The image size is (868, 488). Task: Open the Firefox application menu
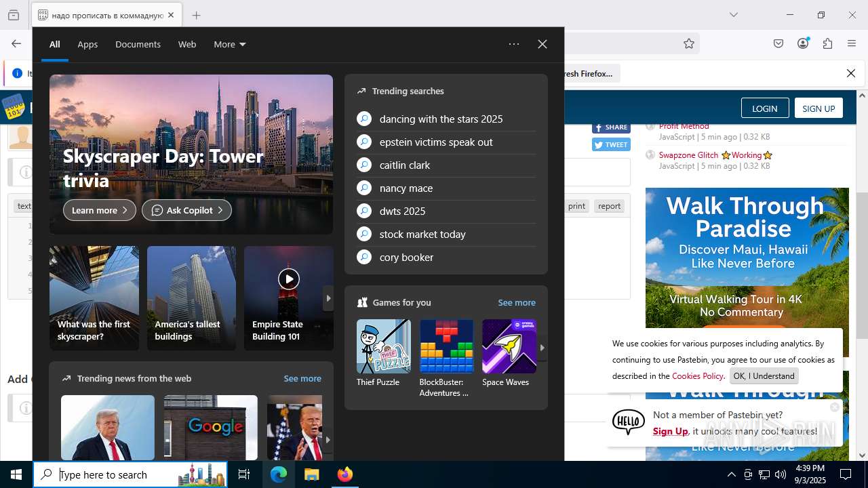pyautogui.click(x=852, y=43)
